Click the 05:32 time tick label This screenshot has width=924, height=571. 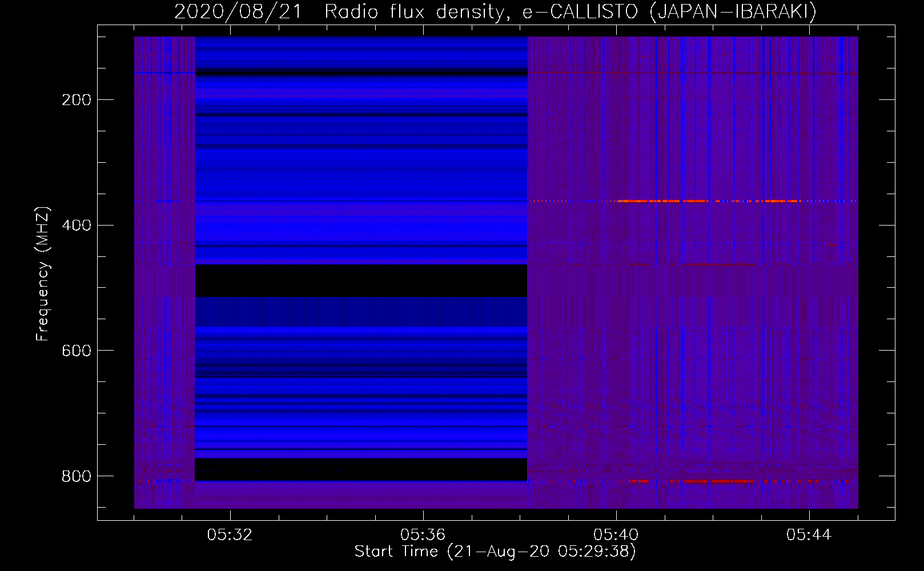tap(230, 535)
